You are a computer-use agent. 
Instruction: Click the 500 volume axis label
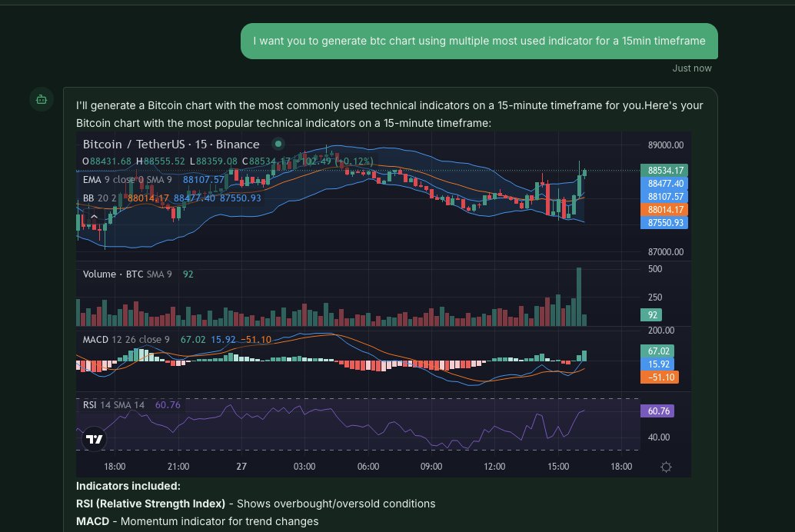[x=655, y=269]
